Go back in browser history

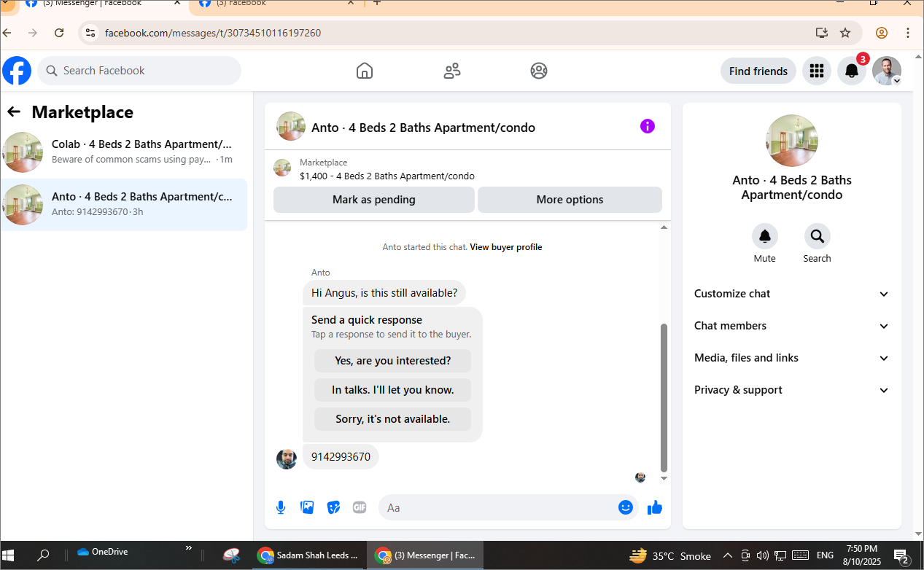7,33
